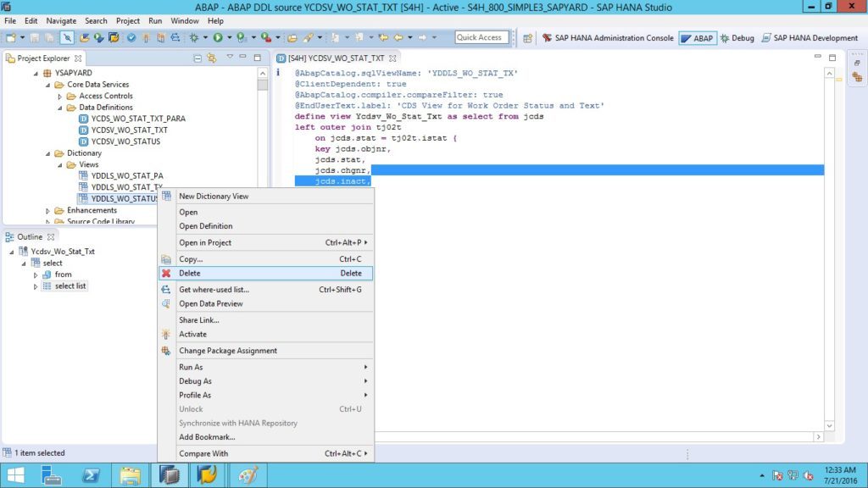Maximize the editor area

click(832, 58)
